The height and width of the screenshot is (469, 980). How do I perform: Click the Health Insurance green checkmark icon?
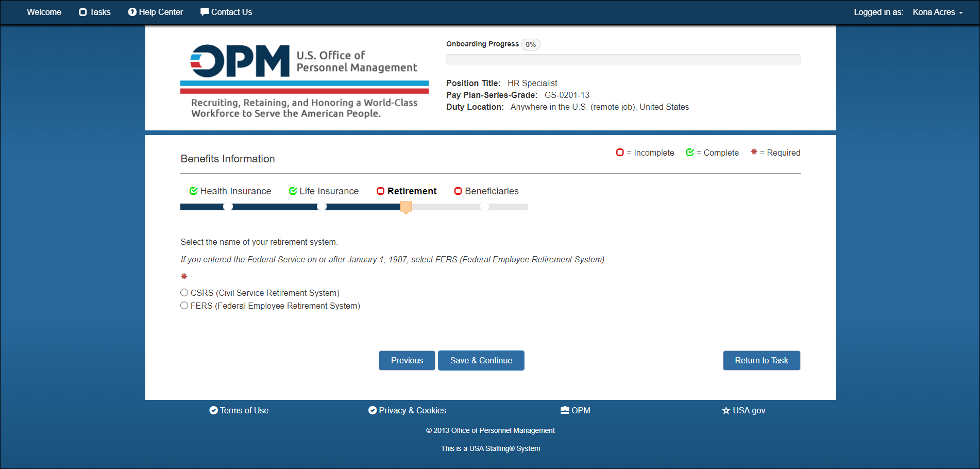click(194, 191)
